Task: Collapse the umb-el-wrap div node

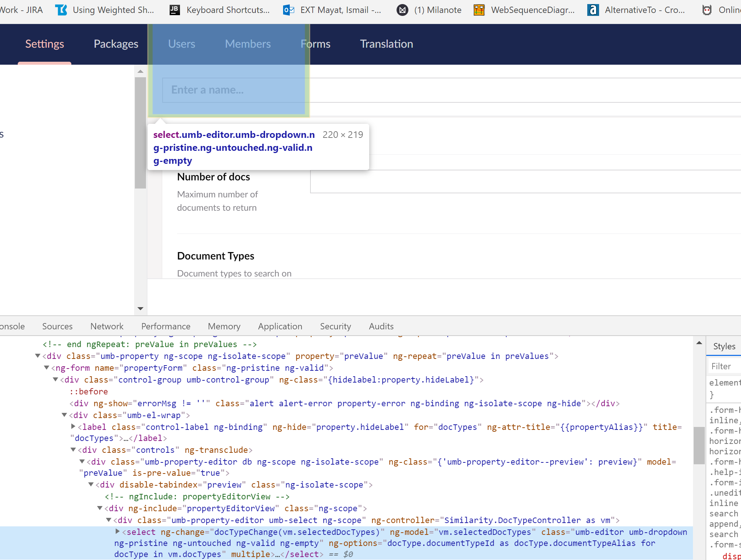Action: [x=64, y=415]
